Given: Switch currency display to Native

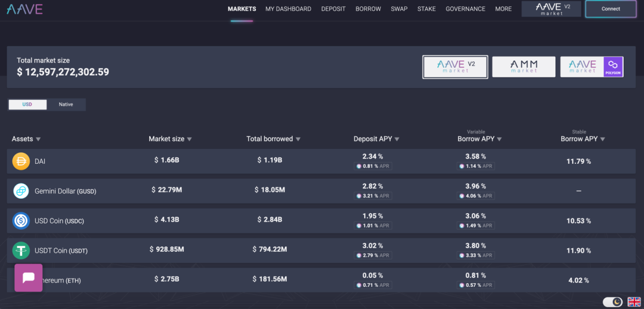Looking at the screenshot, I should click(66, 105).
